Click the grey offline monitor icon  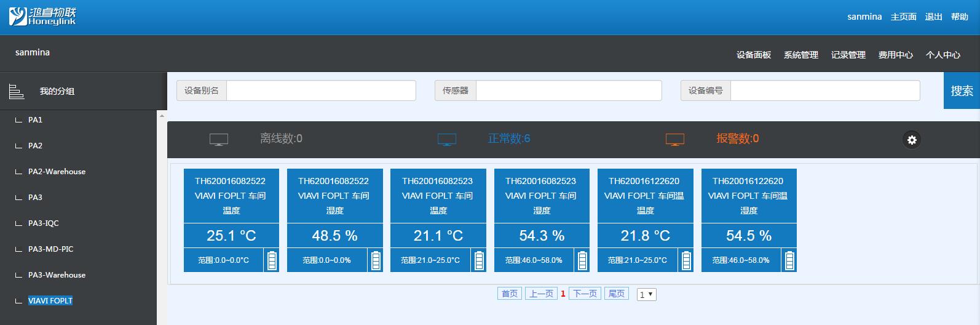click(x=219, y=140)
